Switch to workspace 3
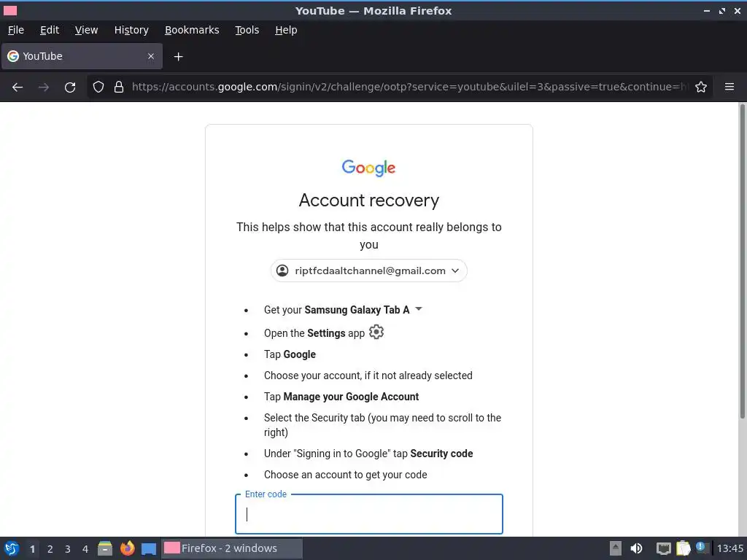Viewport: 747px width, 560px height. (68, 548)
